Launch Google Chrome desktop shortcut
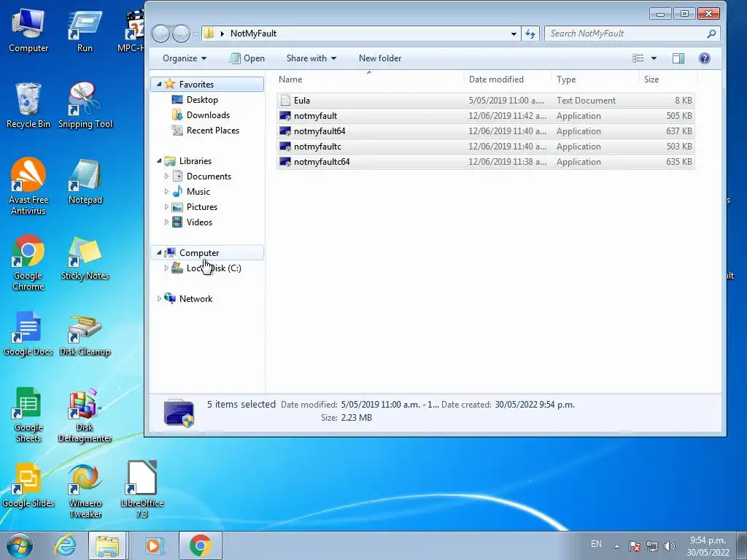The image size is (747, 560). point(28,262)
